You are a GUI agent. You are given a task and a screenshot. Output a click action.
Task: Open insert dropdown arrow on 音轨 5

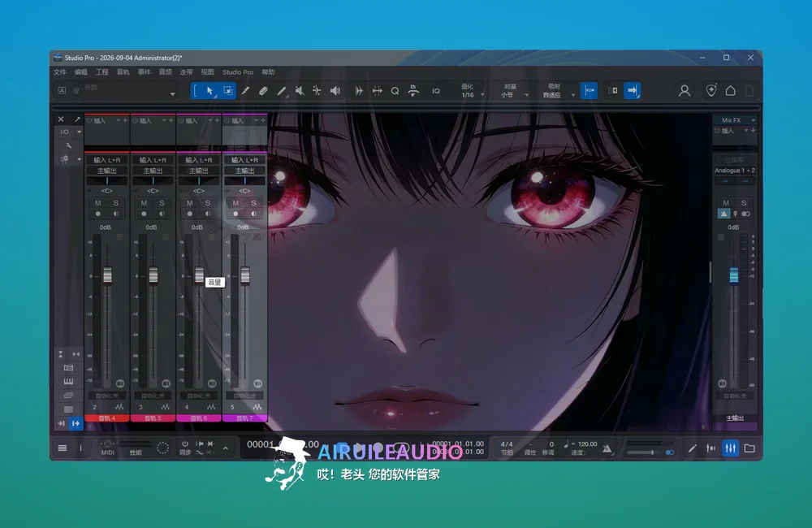(x=164, y=120)
